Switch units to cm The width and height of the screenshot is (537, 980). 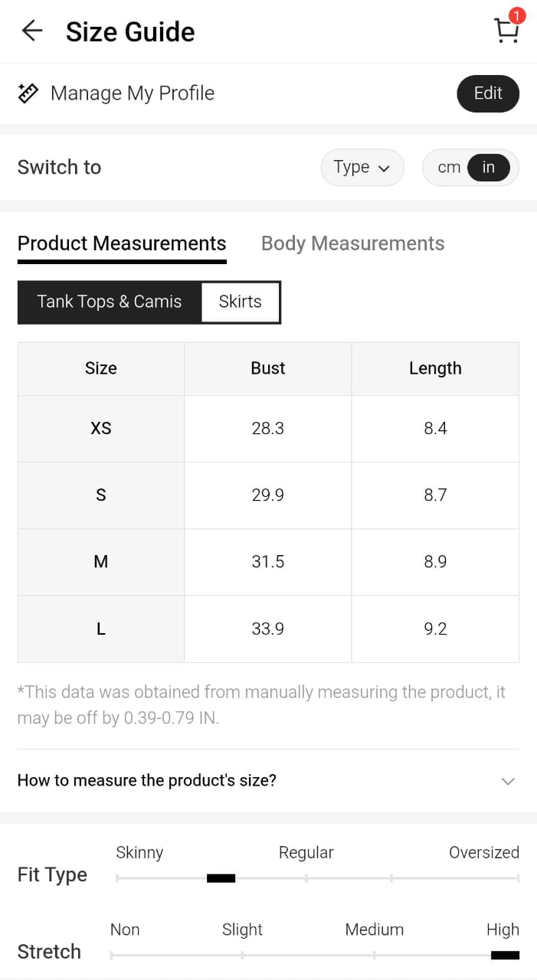(448, 168)
